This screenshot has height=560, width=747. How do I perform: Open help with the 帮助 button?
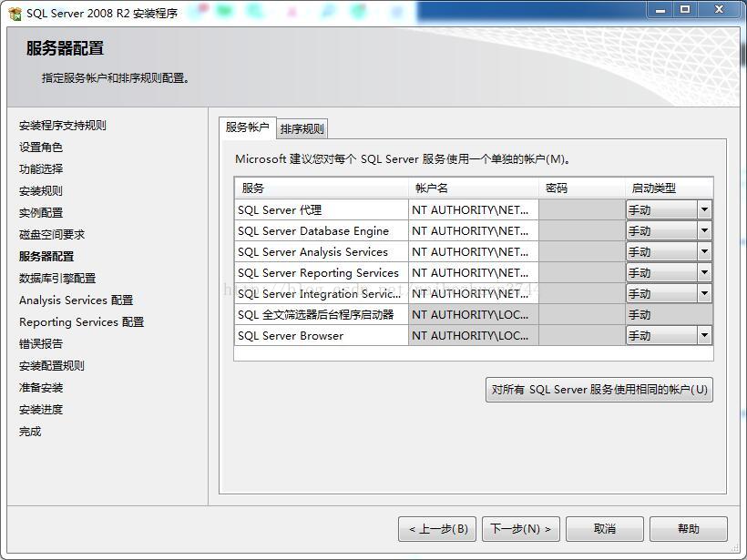coord(689,528)
